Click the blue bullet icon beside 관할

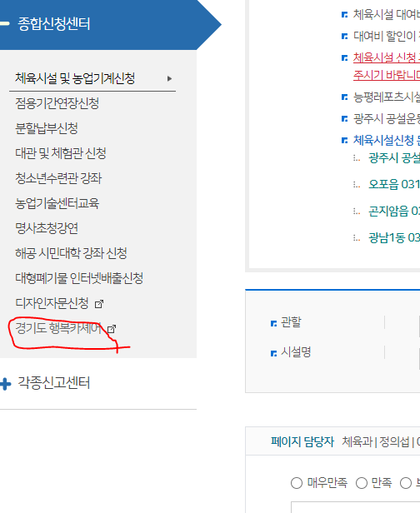click(x=273, y=324)
